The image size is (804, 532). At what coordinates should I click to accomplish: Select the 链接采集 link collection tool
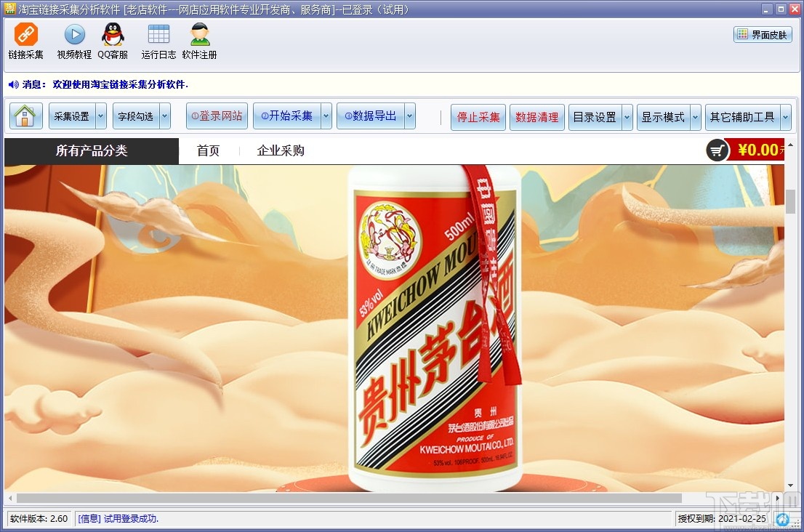click(x=25, y=41)
